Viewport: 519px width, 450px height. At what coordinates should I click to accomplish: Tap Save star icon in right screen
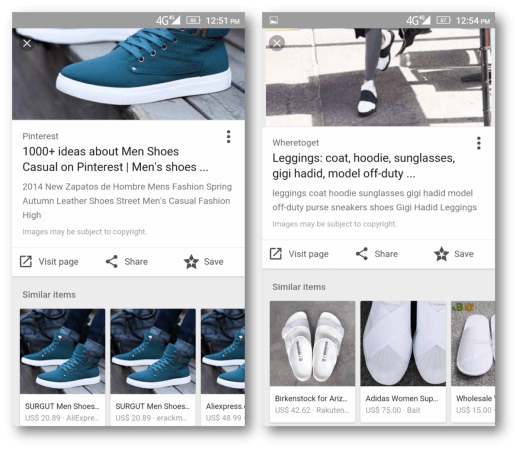(x=441, y=254)
